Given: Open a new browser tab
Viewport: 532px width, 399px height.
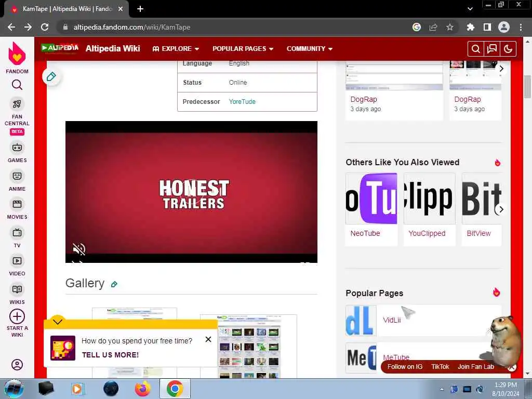Looking at the screenshot, I should coord(140,9).
